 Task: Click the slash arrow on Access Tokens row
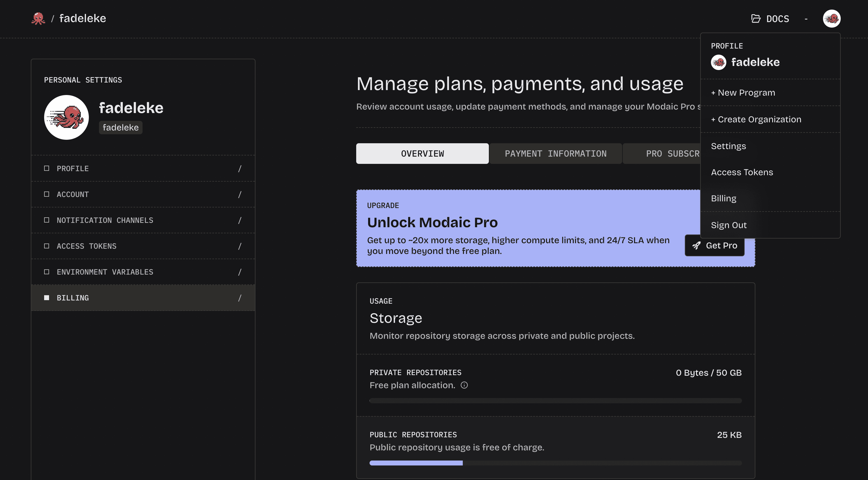pos(239,246)
